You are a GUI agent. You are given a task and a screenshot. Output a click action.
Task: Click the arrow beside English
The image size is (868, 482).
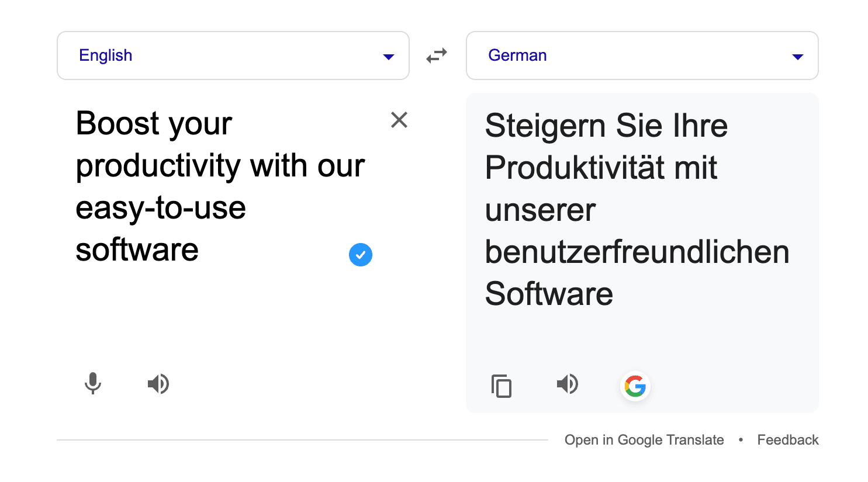[388, 57]
